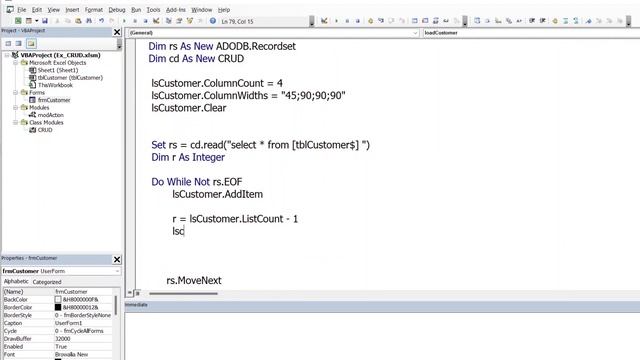The image size is (640, 360).
Task: Open the File menu
Action: point(22,9)
